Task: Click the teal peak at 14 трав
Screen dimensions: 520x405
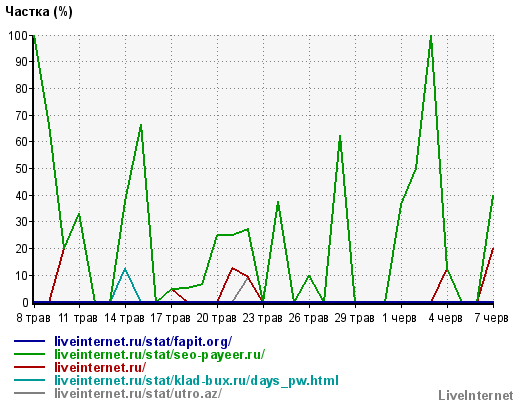Action: click(x=125, y=269)
